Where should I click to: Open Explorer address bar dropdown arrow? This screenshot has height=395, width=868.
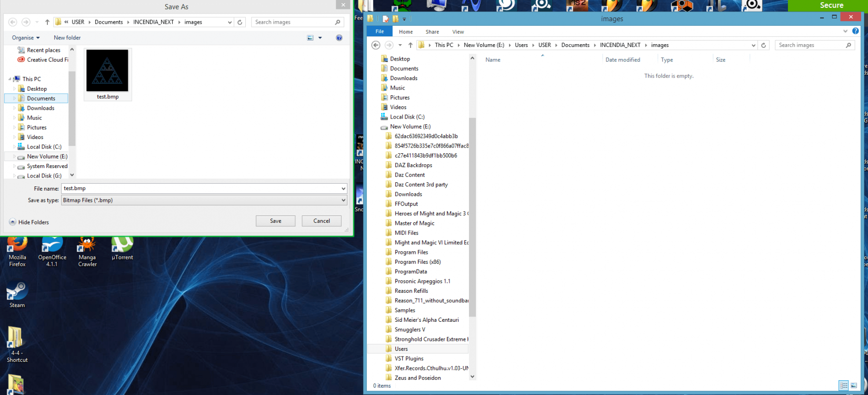click(x=753, y=45)
